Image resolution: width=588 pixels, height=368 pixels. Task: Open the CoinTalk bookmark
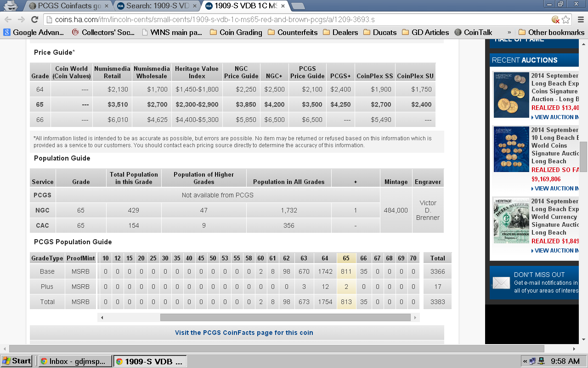(473, 32)
